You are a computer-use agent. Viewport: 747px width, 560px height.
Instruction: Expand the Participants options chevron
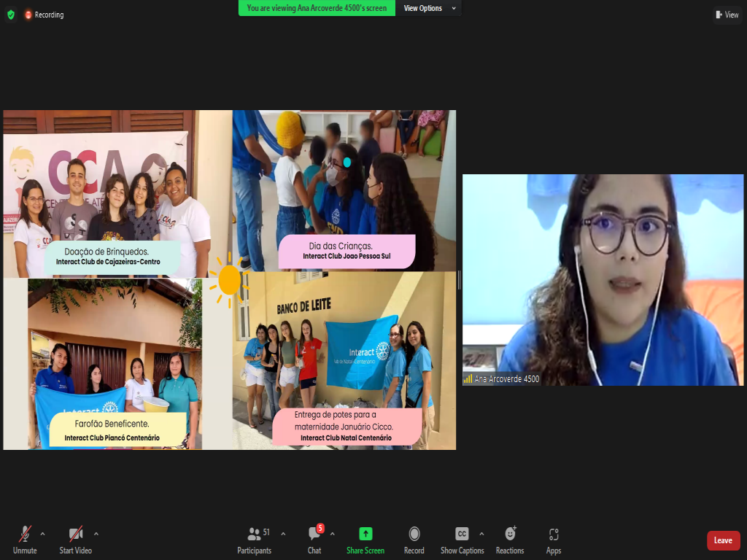tap(283, 533)
